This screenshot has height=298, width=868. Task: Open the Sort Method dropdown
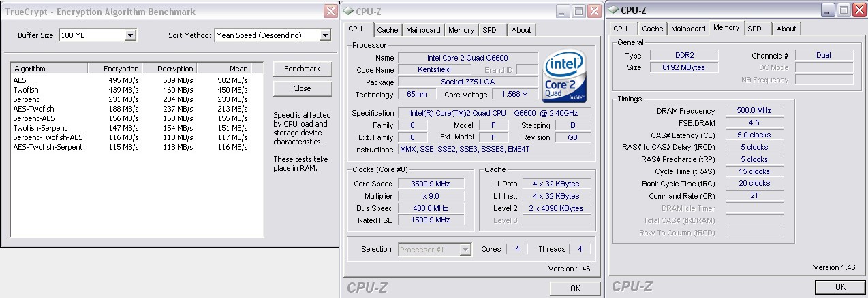[x=325, y=35]
